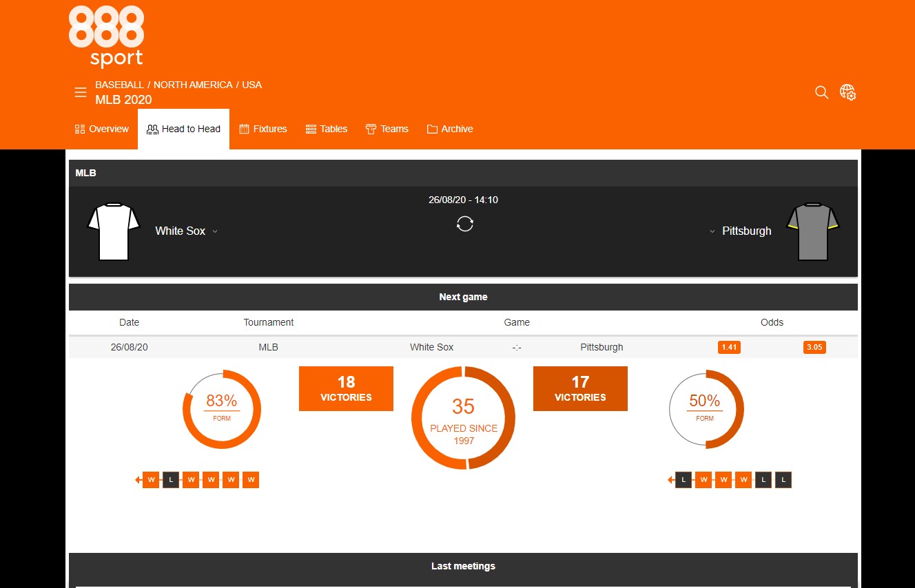Viewport: 915px width, 588px height.
Task: Click first L result in Pittsburgh form
Action: (x=683, y=480)
